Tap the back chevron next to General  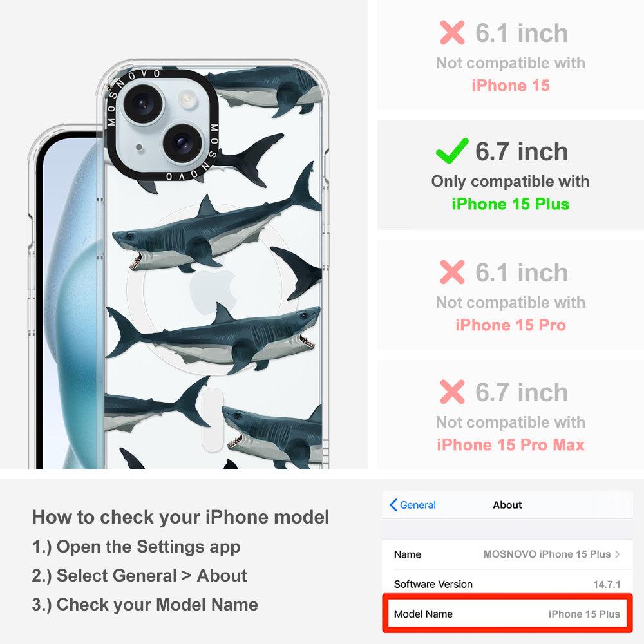click(393, 505)
